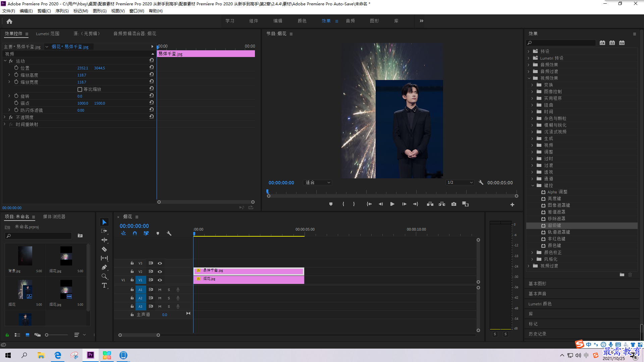Export frame with camera icon
Image resolution: width=644 pixels, height=362 pixels.
point(454,204)
